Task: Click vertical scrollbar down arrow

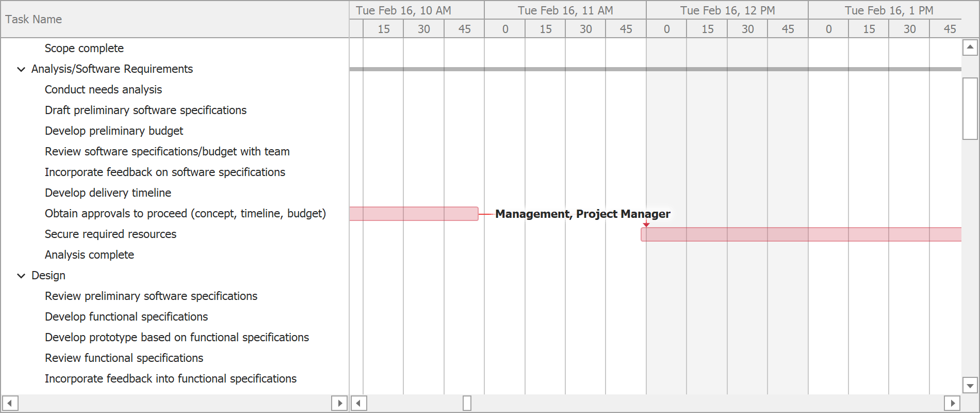Action: [x=970, y=385]
